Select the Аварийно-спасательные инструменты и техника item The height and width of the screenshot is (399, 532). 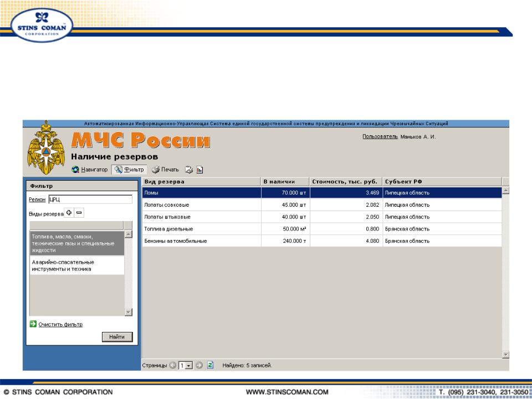76,265
